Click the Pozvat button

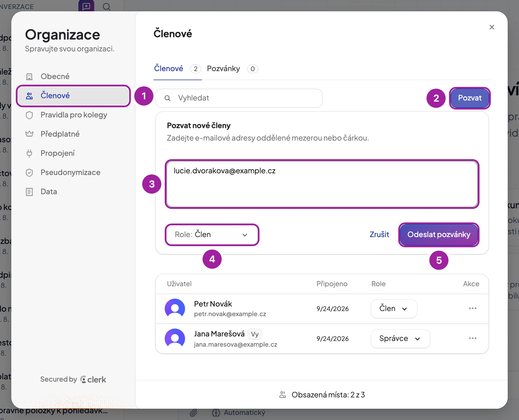point(470,98)
